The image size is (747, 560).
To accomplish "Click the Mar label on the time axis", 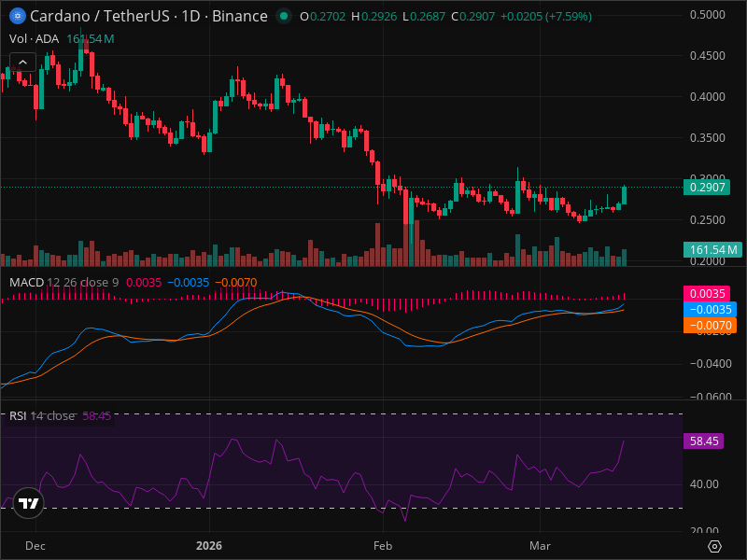I will click(x=540, y=546).
